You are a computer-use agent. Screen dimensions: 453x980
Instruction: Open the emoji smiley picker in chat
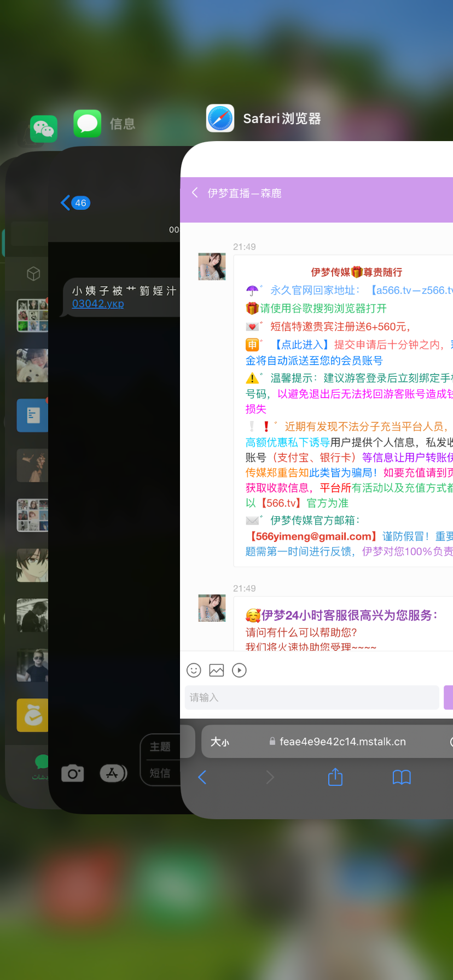pyautogui.click(x=194, y=670)
